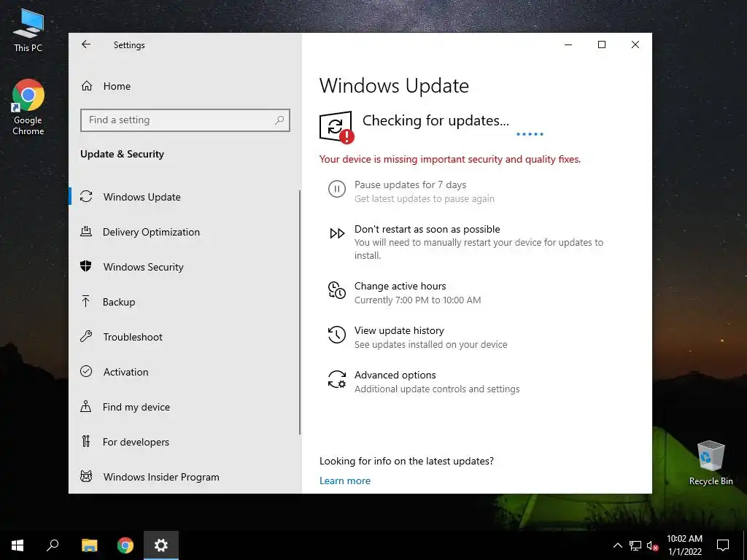The width and height of the screenshot is (747, 560).
Task: Click the muted volume tray icon
Action: [653, 545]
